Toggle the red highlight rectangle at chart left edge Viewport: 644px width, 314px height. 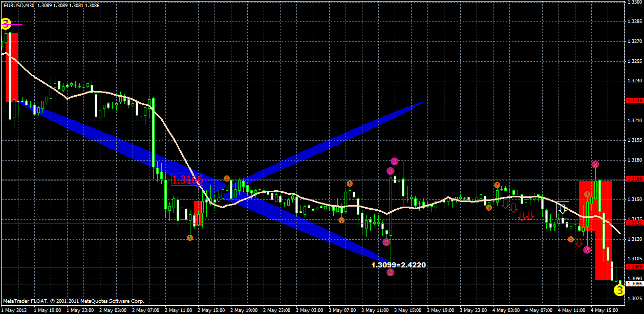tap(12, 66)
